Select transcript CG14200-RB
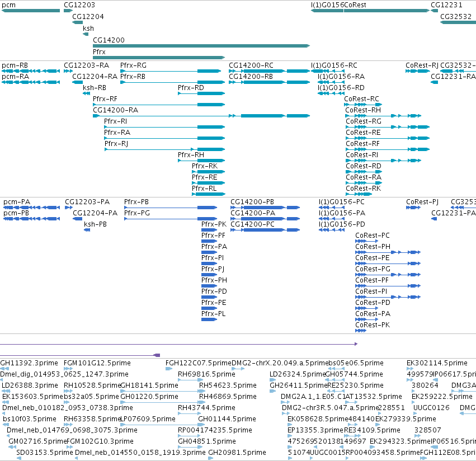The width and height of the screenshot is (476, 461). [269, 82]
